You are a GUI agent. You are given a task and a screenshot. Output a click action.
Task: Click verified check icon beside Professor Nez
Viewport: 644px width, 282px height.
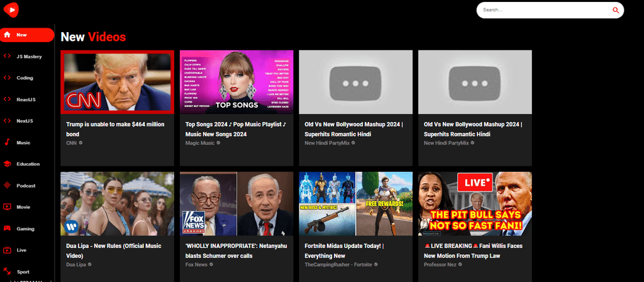(460, 264)
